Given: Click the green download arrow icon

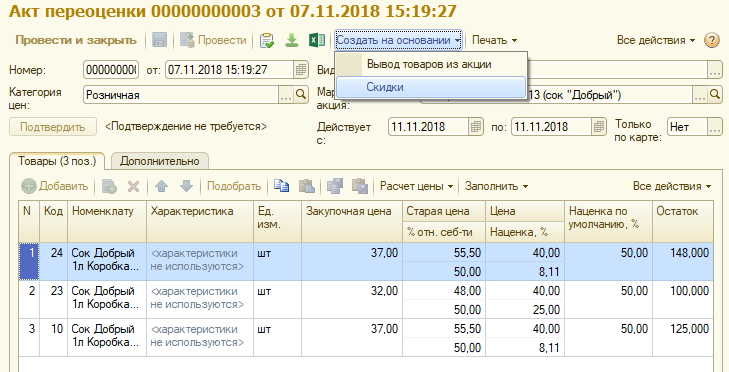Looking at the screenshot, I should pos(292,40).
